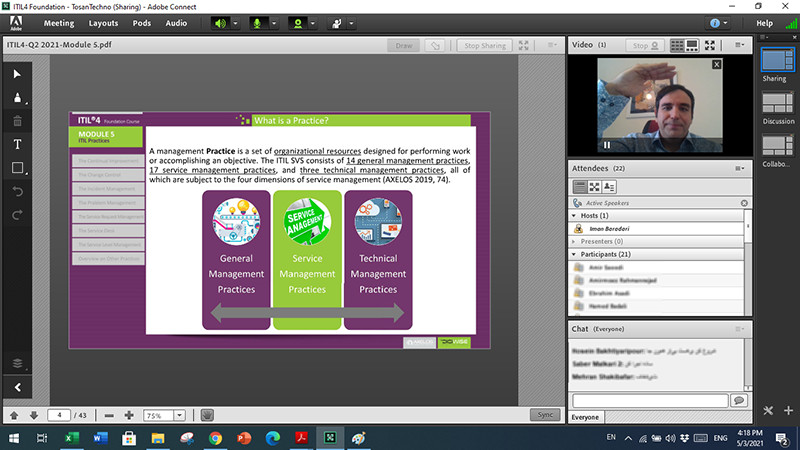
Task: Open the Pods menu
Action: [141, 23]
